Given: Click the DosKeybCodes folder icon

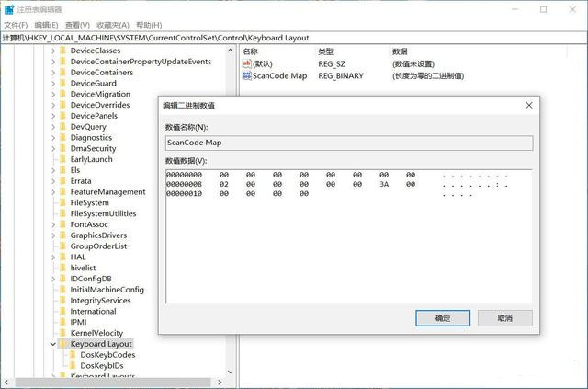Looking at the screenshot, I should [x=73, y=355].
